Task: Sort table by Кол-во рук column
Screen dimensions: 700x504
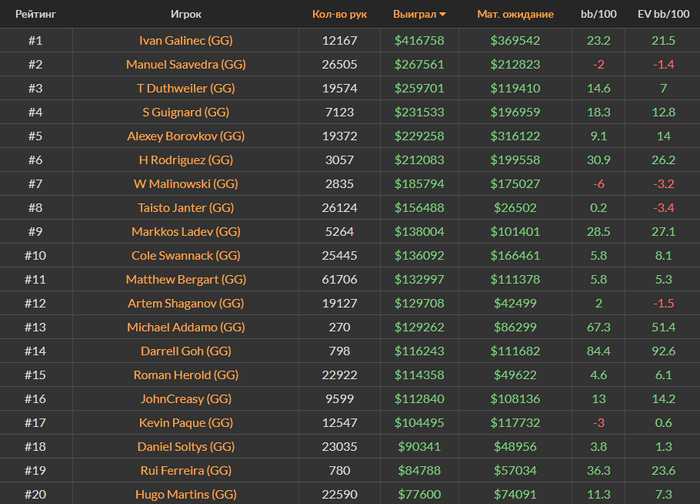Action: (340, 15)
